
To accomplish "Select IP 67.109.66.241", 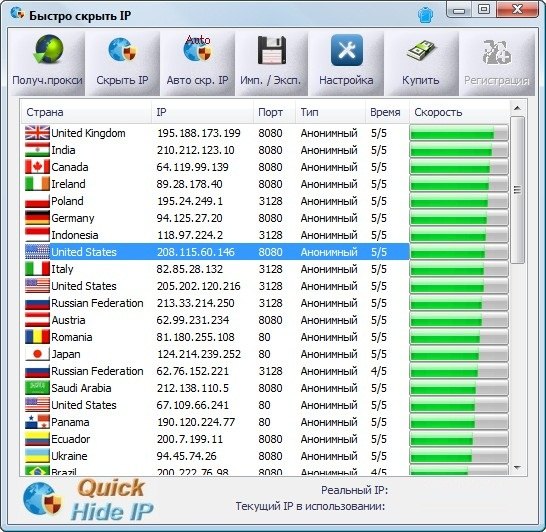I will coord(192,405).
